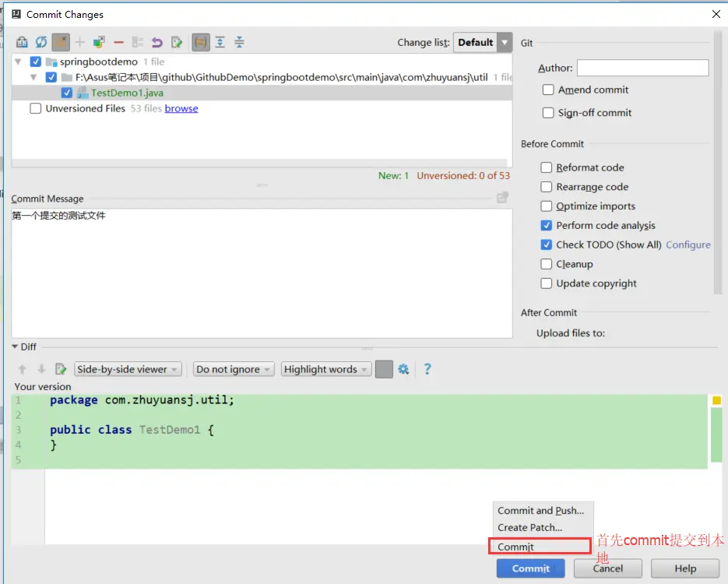Disable Check TODO (Show All)
The height and width of the screenshot is (584, 728).
[547, 245]
